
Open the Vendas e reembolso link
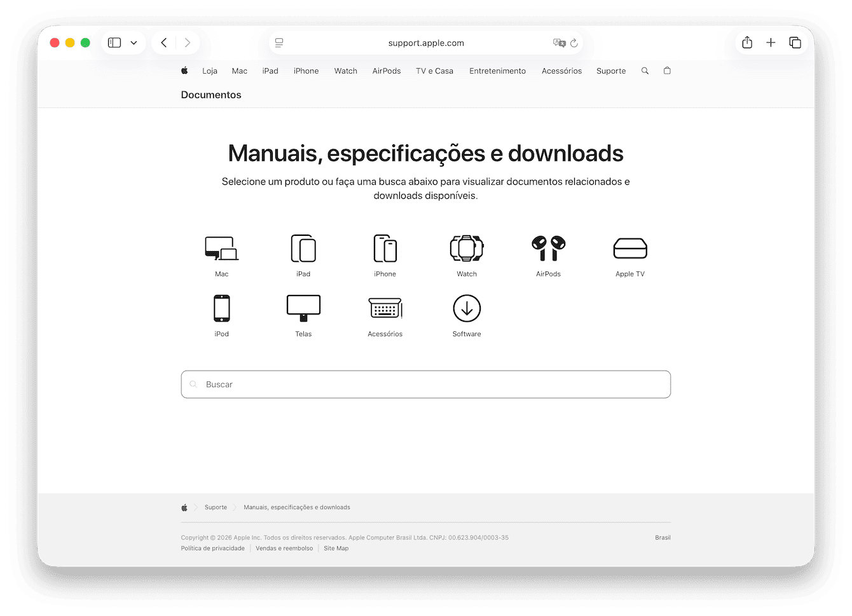tap(284, 548)
